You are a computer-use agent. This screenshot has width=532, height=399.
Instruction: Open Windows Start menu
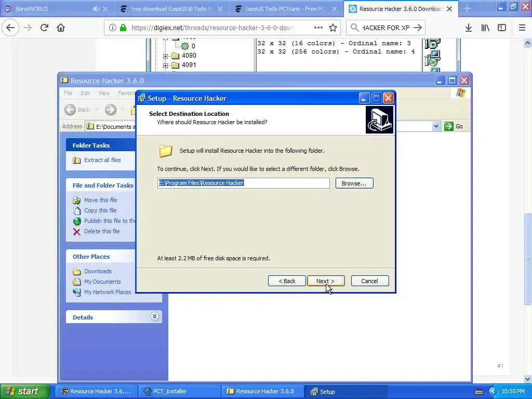coord(25,391)
